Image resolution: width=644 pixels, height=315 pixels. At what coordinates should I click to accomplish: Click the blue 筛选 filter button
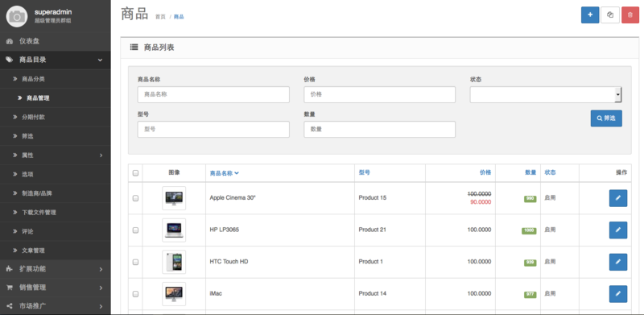click(x=606, y=118)
